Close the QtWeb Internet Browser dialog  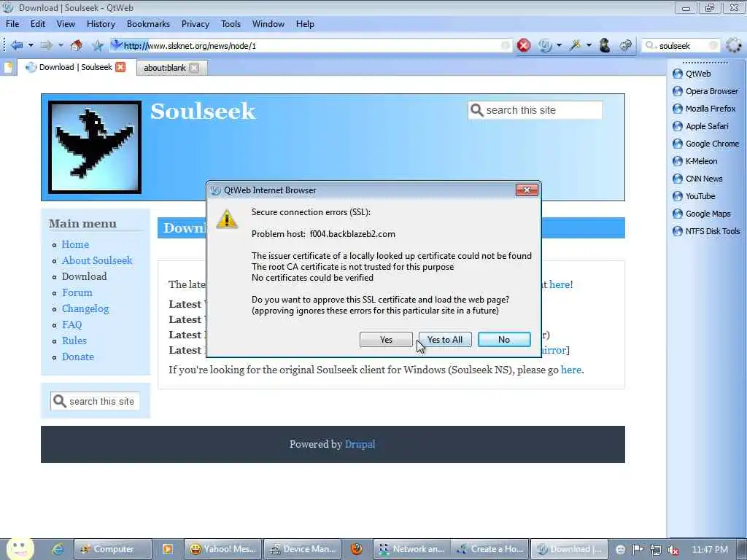(527, 190)
